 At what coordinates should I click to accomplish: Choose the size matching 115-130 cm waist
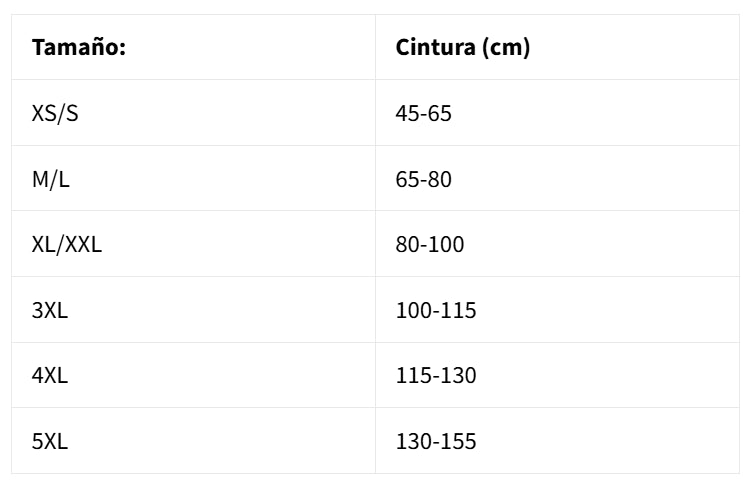(50, 376)
